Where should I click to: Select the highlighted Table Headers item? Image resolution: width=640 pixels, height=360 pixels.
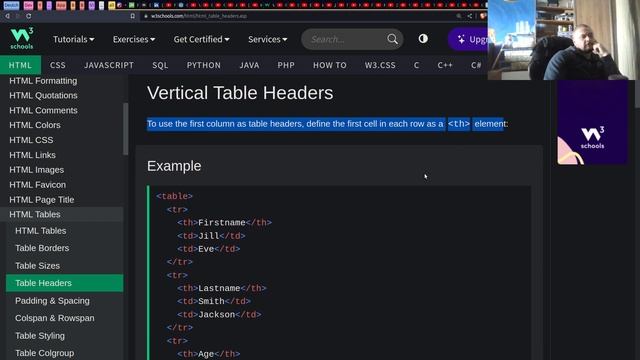64,283
